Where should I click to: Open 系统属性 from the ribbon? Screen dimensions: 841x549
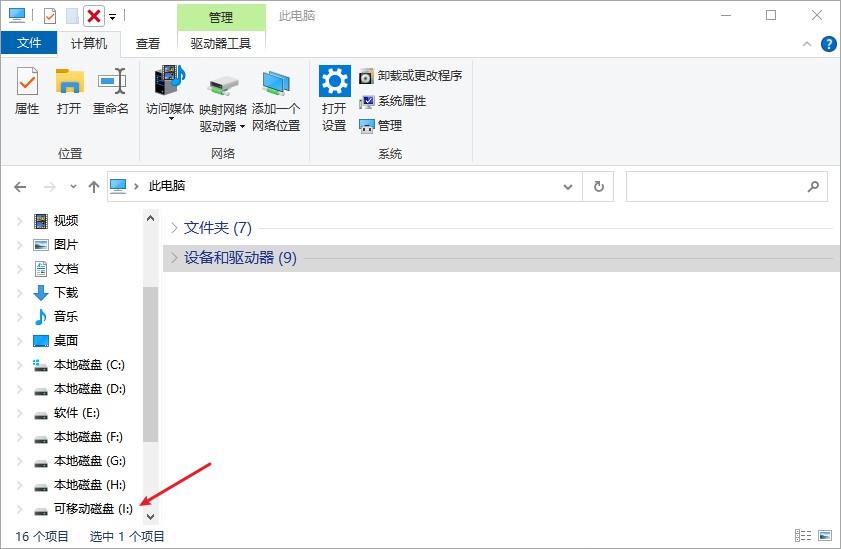click(393, 101)
